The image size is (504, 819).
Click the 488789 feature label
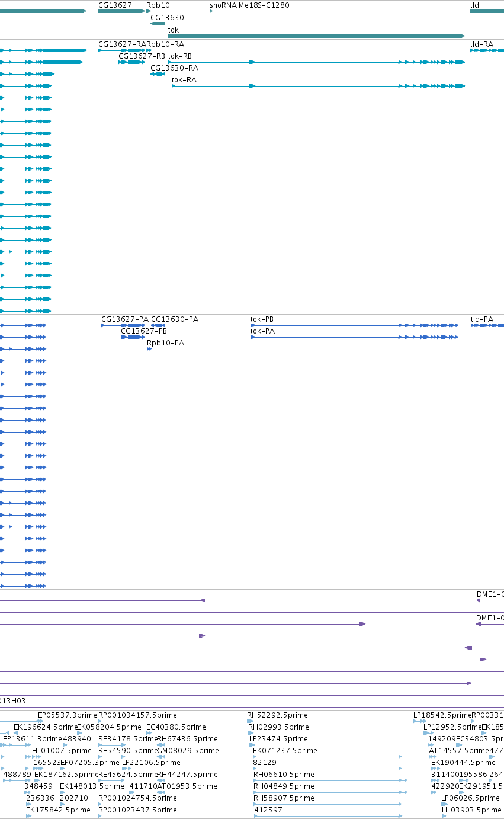click(x=17, y=774)
